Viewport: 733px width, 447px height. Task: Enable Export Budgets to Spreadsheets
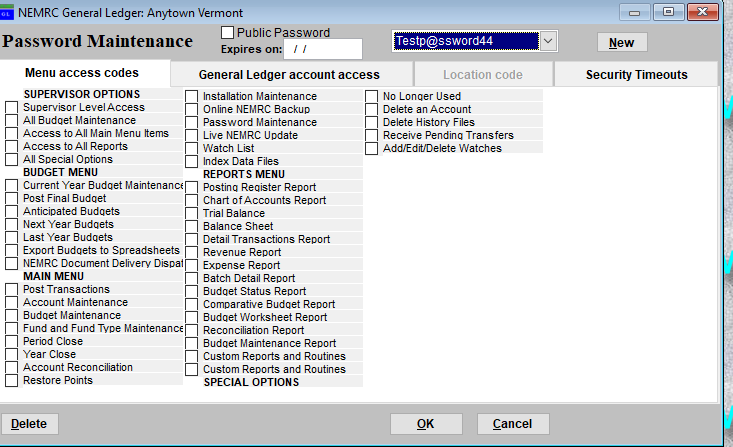12,250
